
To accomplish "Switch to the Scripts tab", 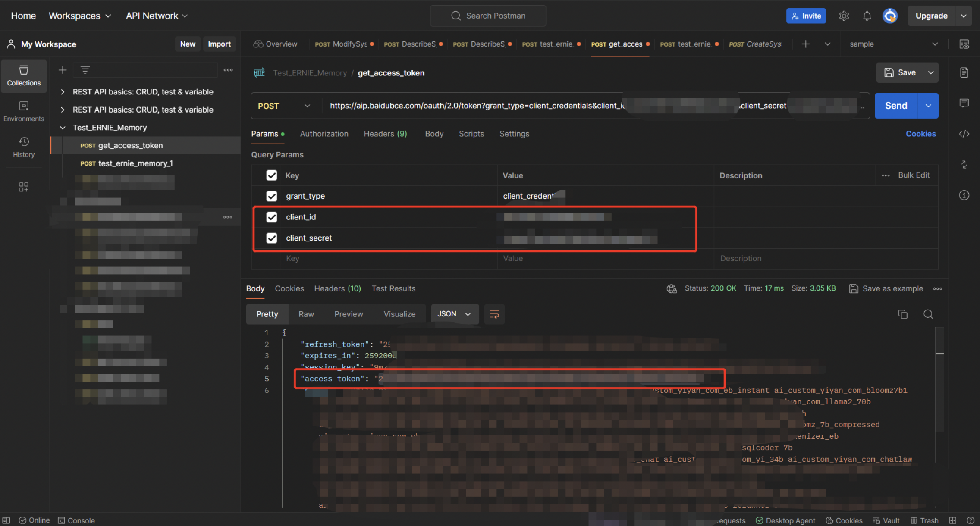I will coord(471,134).
